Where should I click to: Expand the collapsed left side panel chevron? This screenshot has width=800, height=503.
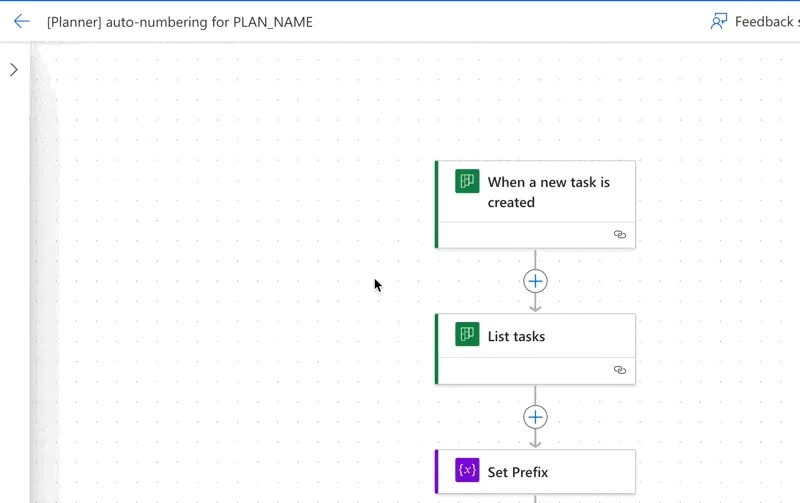click(x=14, y=69)
